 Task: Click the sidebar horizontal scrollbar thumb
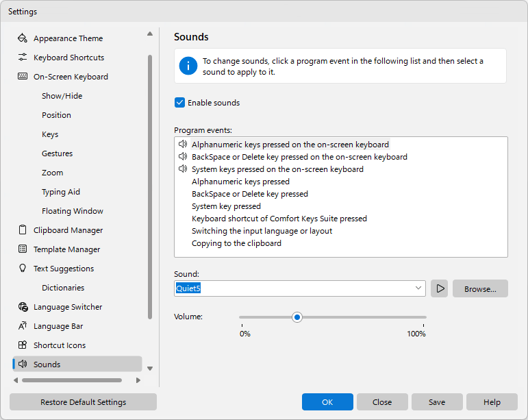[x=72, y=380]
